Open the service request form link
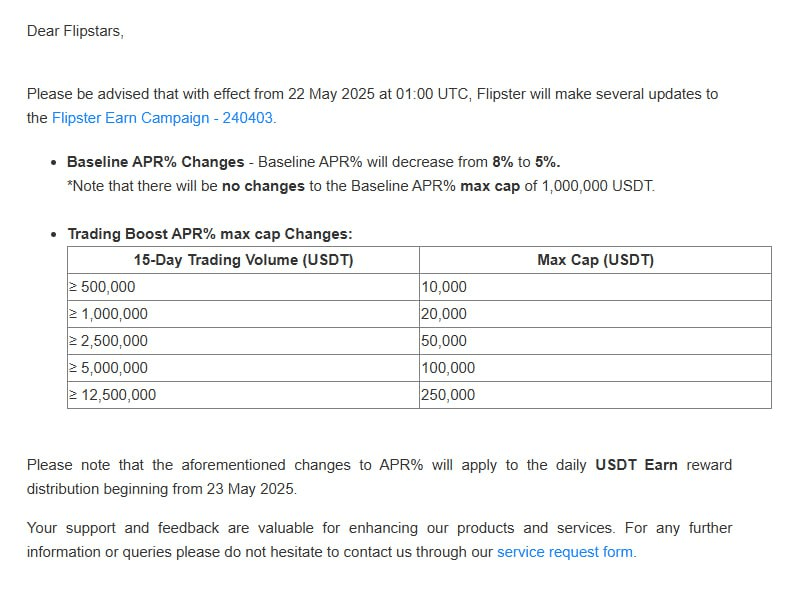This screenshot has height=601, width=790. click(566, 552)
